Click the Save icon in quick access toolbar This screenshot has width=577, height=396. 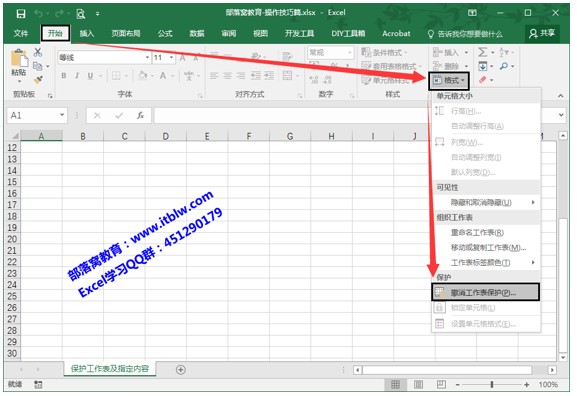coord(21,14)
